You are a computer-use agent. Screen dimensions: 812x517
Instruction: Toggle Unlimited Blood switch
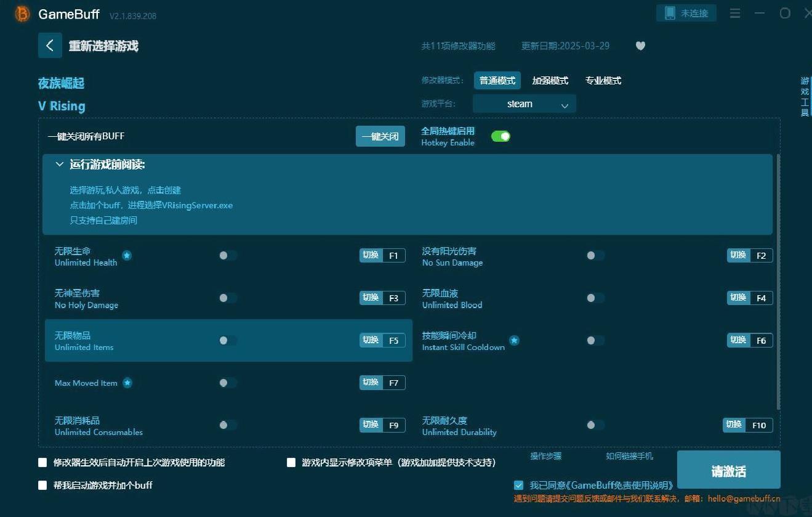click(x=595, y=298)
